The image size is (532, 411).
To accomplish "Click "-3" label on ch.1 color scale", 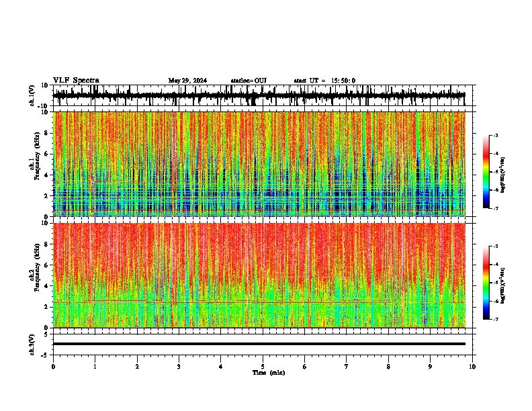I will 496,136.
